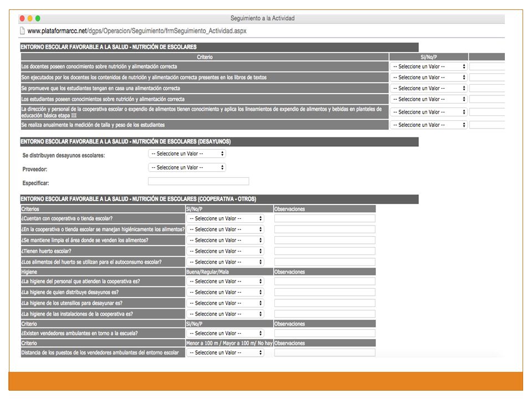The height and width of the screenshot is (399, 532).
Task: Open dropdown for higiene del personal de cooperativa
Action: 225,282
